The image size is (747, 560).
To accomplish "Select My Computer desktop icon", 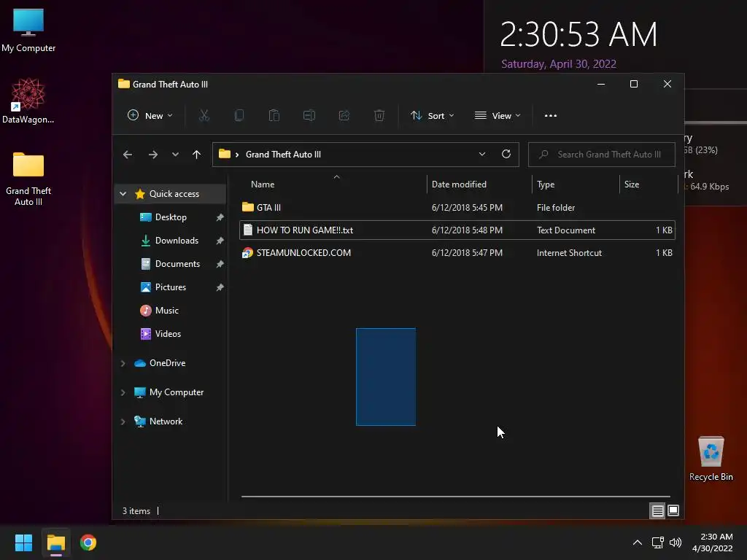I will point(28,31).
